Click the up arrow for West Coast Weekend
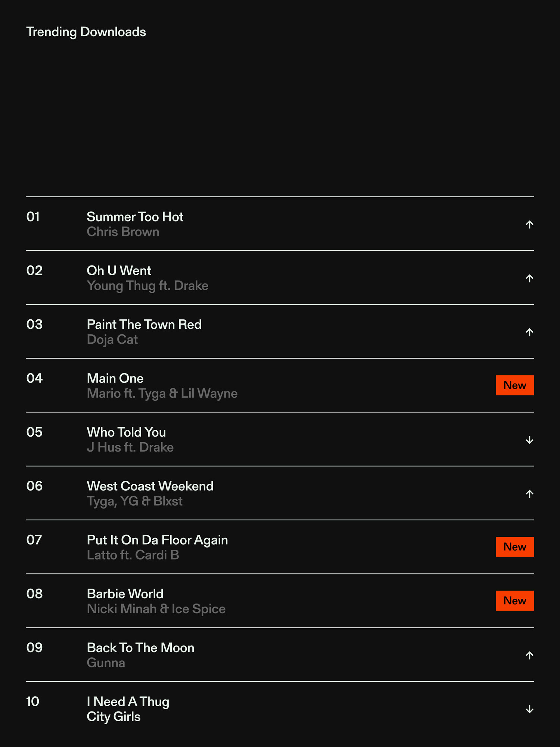The height and width of the screenshot is (747, 560). [529, 494]
